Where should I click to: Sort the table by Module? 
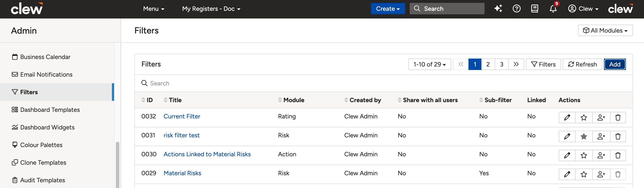(x=291, y=100)
